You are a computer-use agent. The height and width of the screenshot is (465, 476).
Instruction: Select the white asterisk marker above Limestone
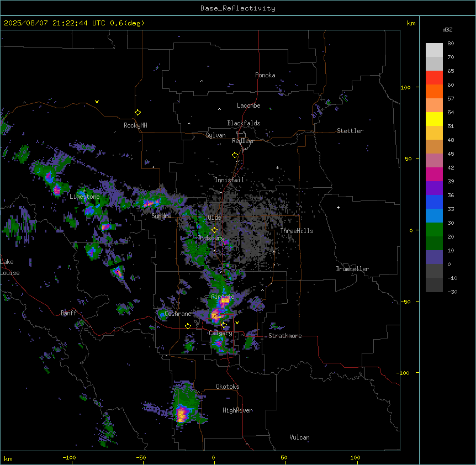(x=85, y=191)
